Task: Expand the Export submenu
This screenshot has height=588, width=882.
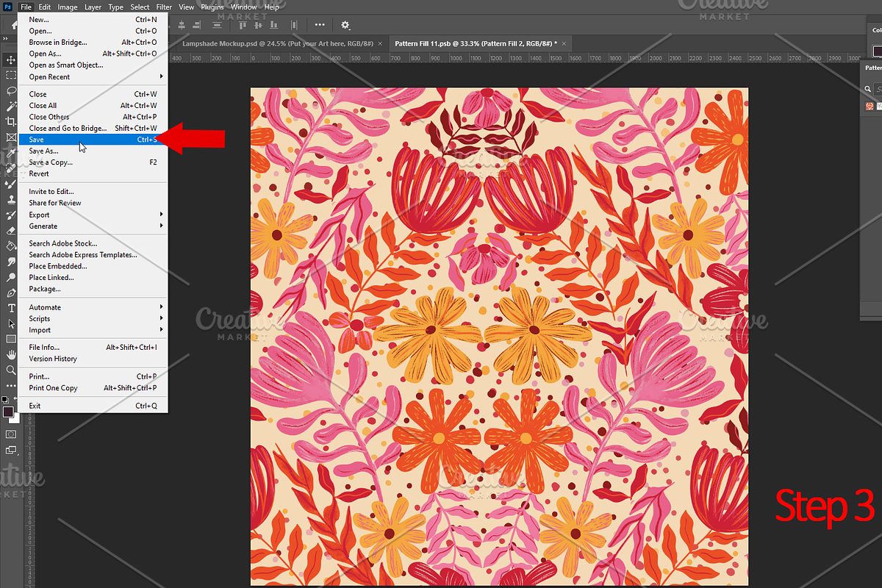Action: point(93,215)
